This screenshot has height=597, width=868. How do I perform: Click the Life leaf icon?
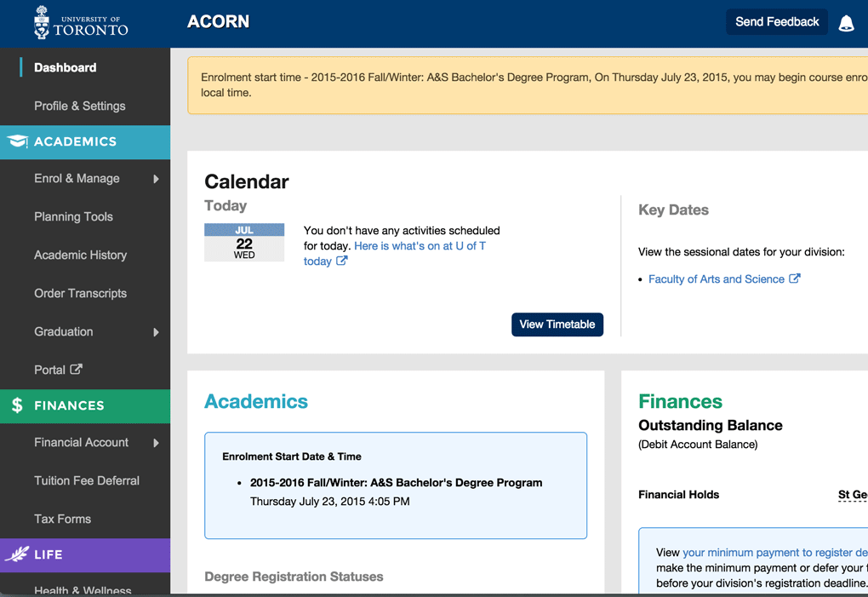pos(17,554)
